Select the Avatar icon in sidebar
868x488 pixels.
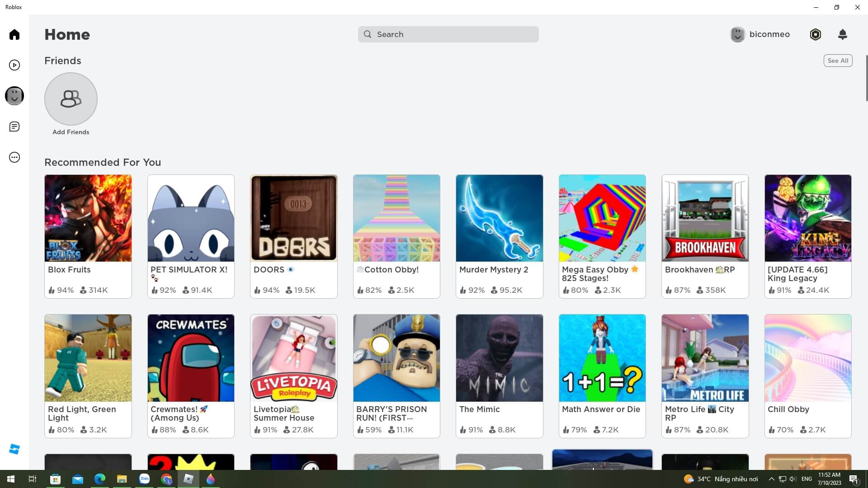pos(14,95)
